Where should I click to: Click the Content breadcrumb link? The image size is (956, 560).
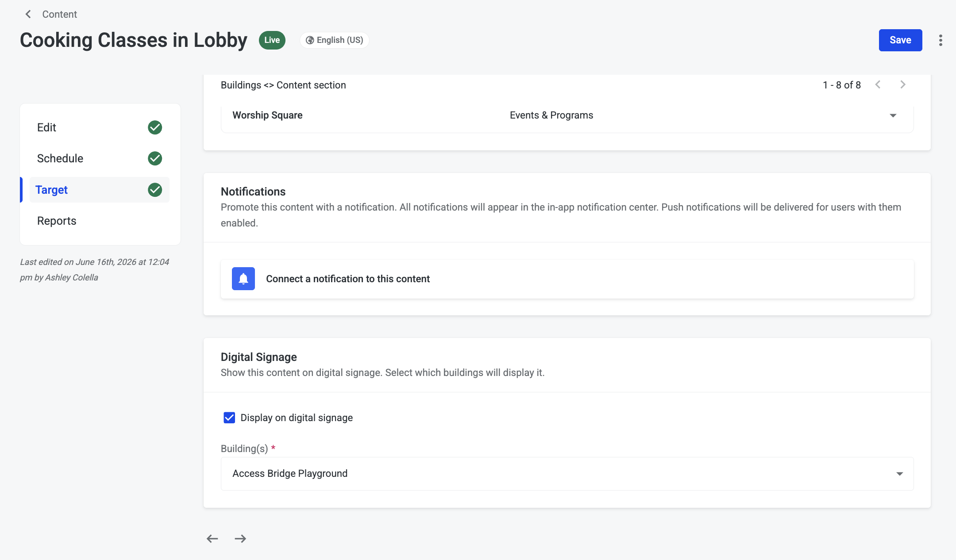tap(60, 14)
